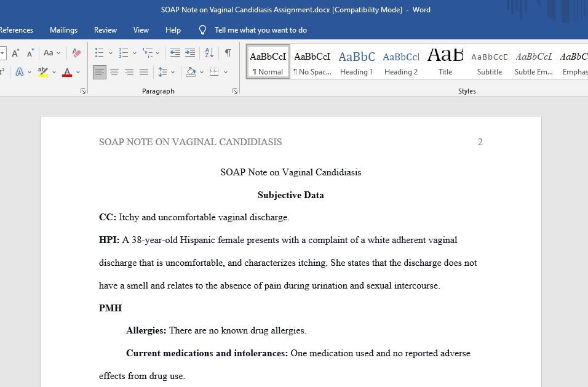Apply the Subtitle style
588x387 pixels.
(490, 62)
